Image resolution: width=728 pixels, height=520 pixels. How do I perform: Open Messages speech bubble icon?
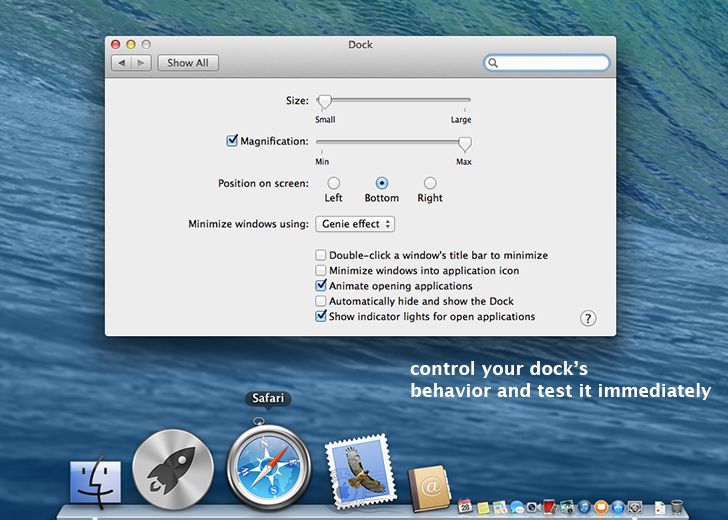516,507
